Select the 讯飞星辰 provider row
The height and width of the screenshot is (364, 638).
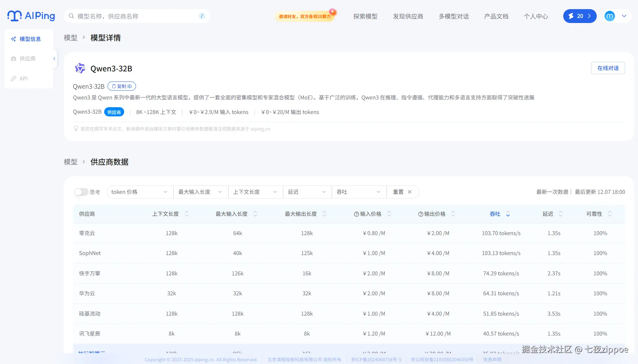(349, 334)
